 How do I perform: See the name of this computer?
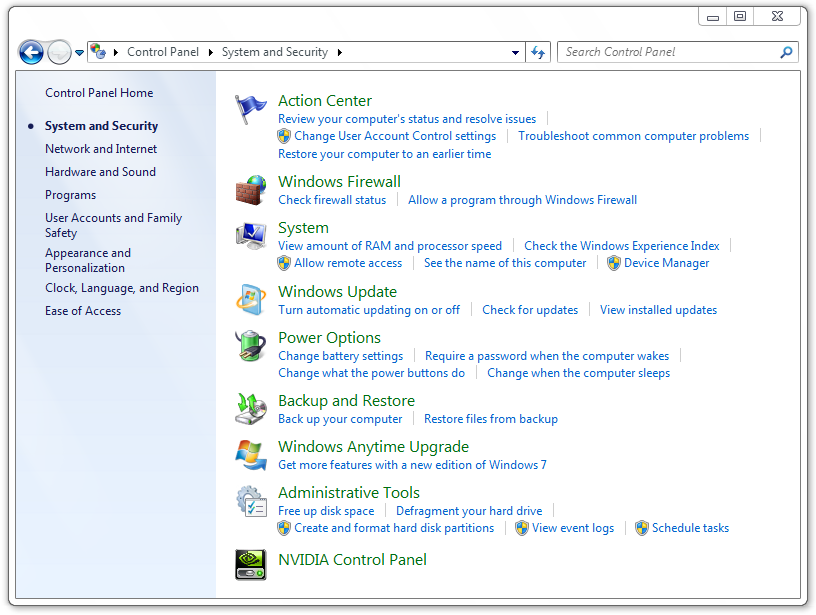coord(505,263)
